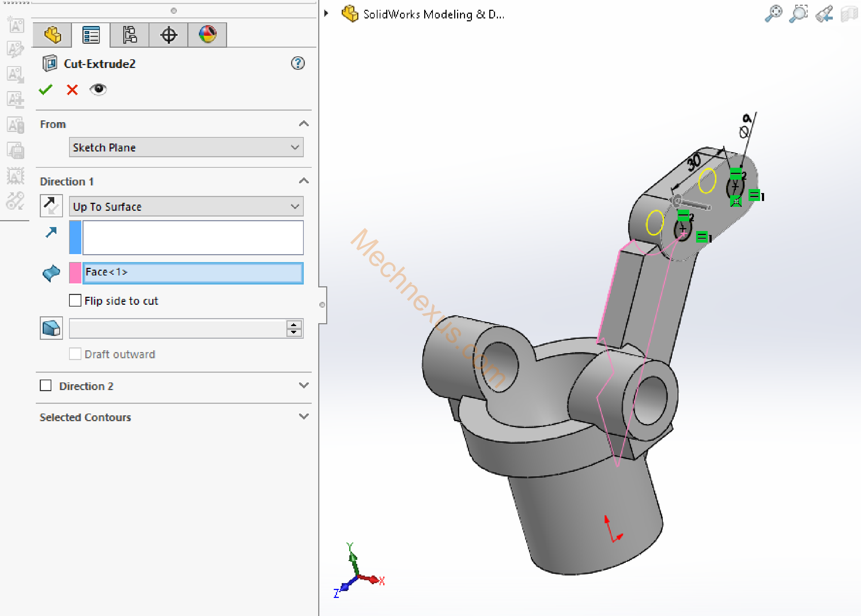Click the reverse direction arrow button
The height and width of the screenshot is (616, 861).
pyautogui.click(x=51, y=206)
